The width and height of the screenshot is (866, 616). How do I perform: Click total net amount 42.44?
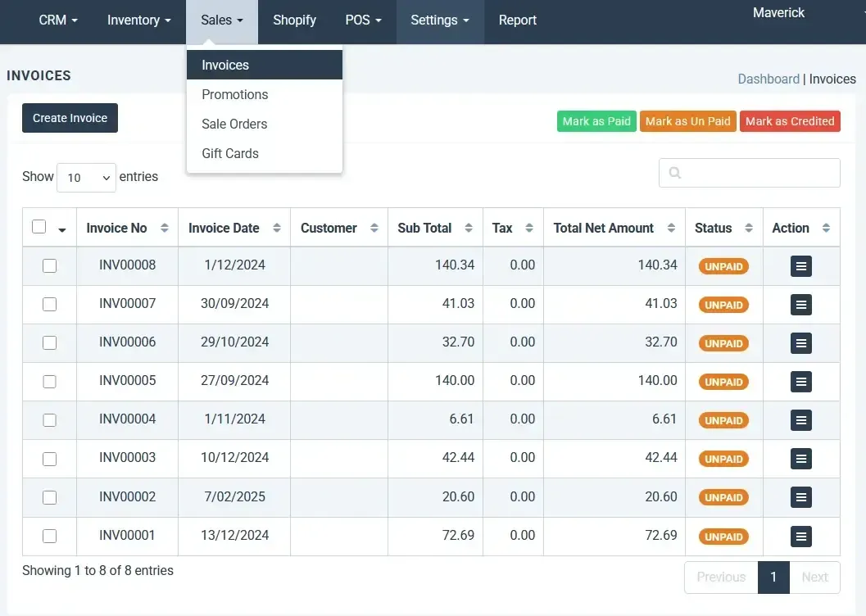click(660, 458)
